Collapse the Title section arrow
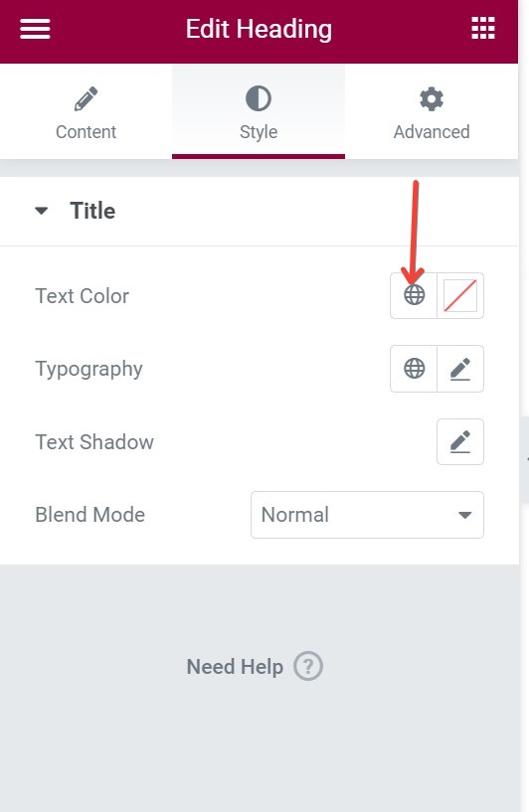The width and height of the screenshot is (529, 812). pyautogui.click(x=42, y=211)
